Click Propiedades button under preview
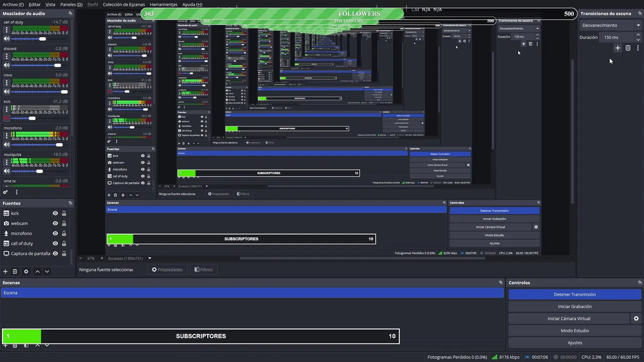Screen dimensions: 644x362 click(x=168, y=269)
